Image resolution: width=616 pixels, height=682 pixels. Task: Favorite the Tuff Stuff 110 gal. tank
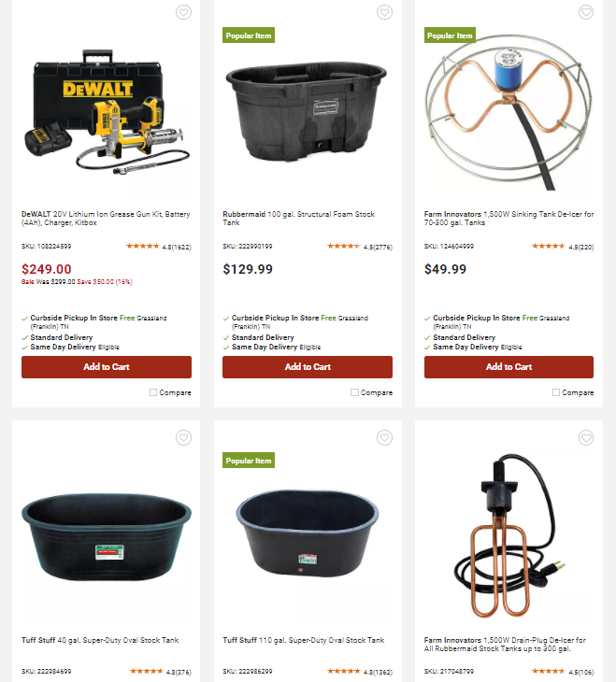click(x=384, y=437)
